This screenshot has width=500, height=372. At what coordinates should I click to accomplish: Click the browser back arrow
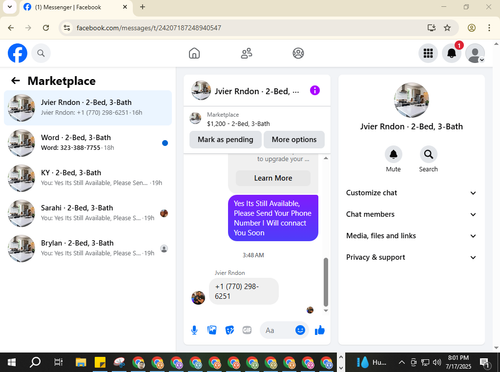11,28
